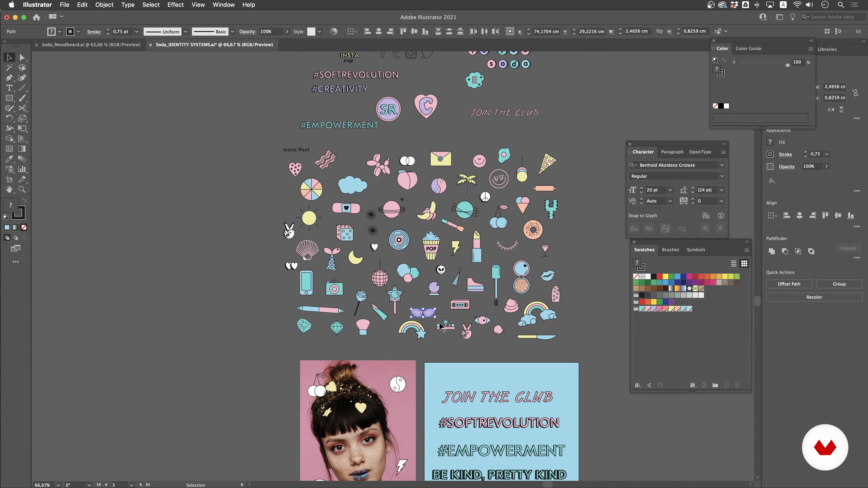Open the Effect menu

click(x=175, y=5)
